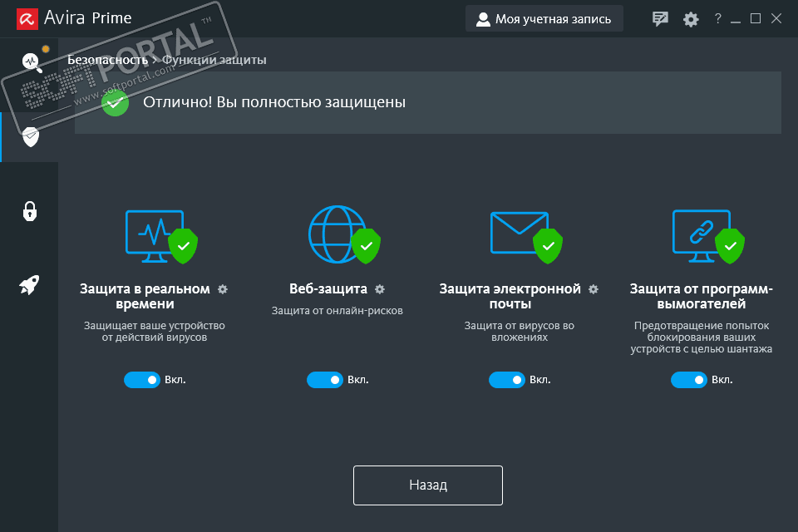
Task: Click 'Отлично! Вы полностью защищены' status text
Action: tap(274, 102)
